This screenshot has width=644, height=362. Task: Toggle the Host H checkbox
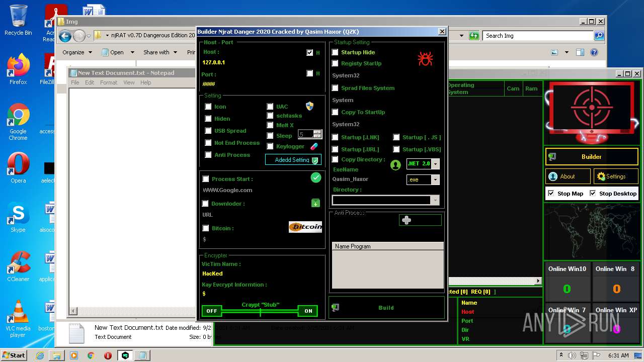(x=309, y=52)
